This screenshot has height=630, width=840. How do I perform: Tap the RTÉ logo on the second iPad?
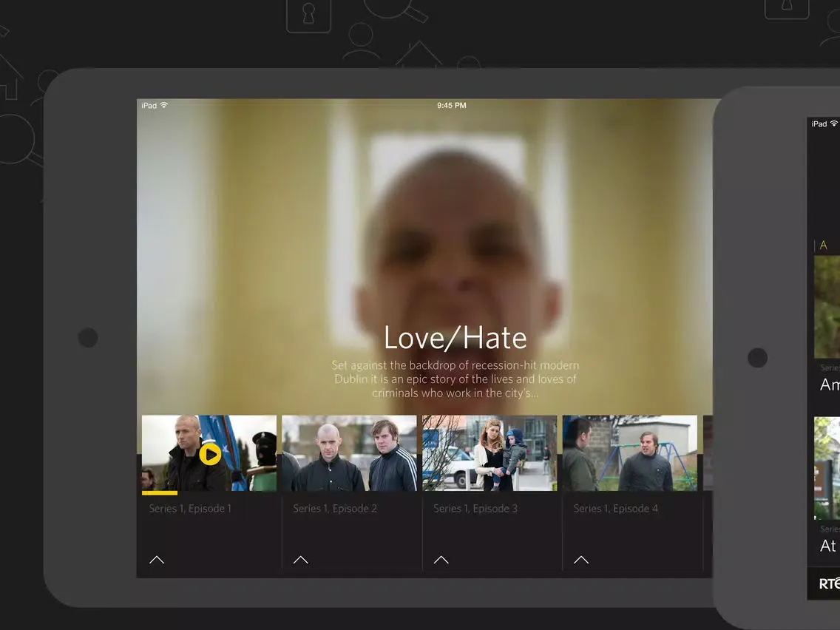[x=830, y=583]
